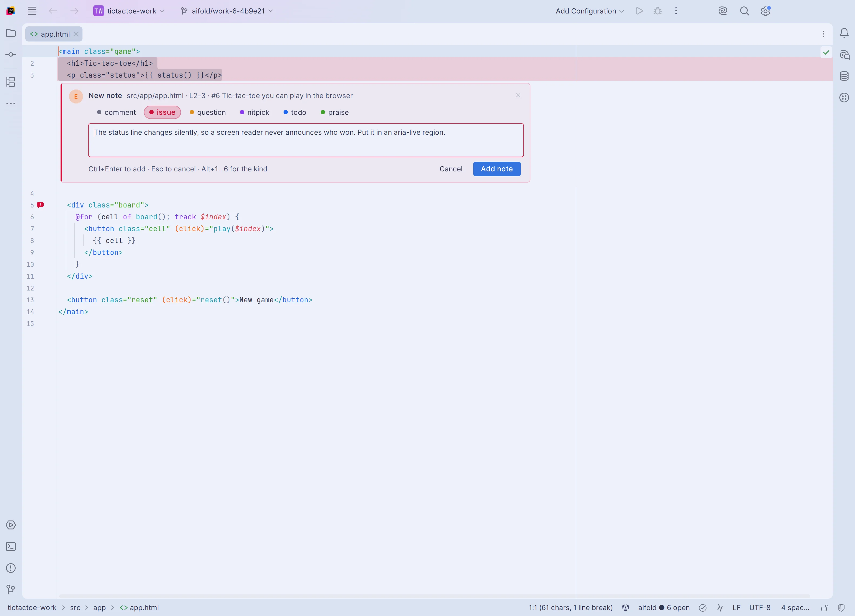Open the AI chat panel icon
The height and width of the screenshot is (616, 855).
point(844,55)
